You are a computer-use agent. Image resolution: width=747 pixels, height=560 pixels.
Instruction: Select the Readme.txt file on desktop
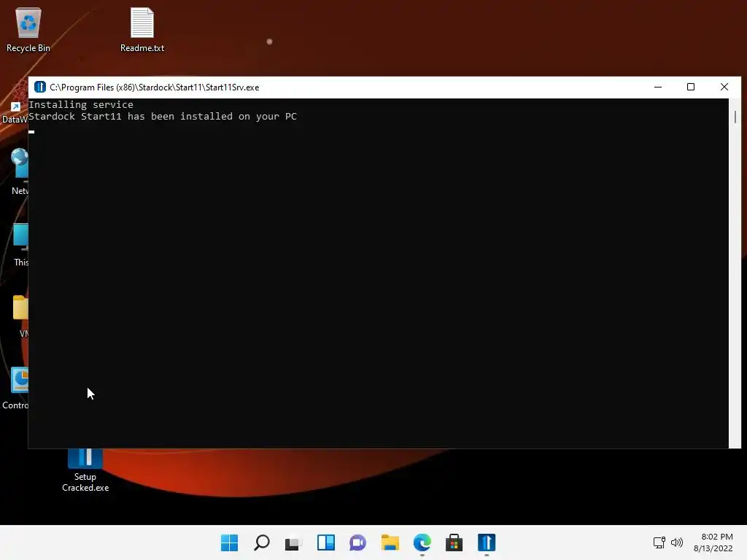142,29
